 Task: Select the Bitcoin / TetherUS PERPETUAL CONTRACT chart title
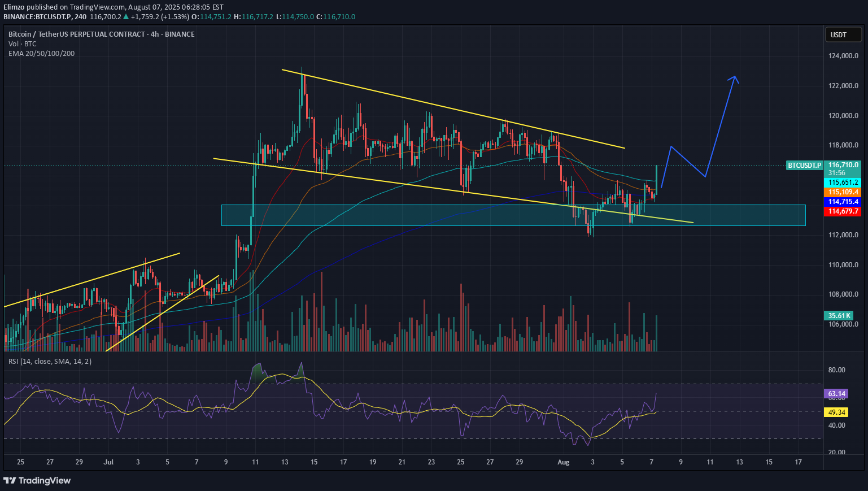pyautogui.click(x=101, y=34)
